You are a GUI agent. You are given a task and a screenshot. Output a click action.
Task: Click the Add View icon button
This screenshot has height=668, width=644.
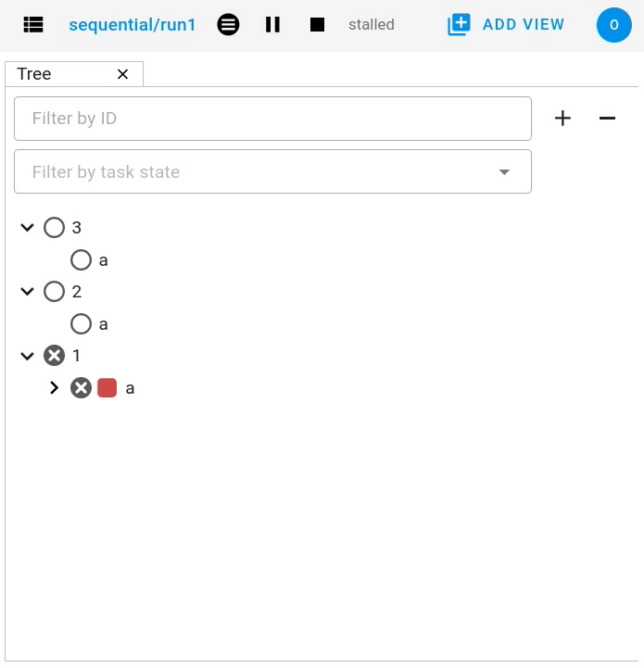459,25
